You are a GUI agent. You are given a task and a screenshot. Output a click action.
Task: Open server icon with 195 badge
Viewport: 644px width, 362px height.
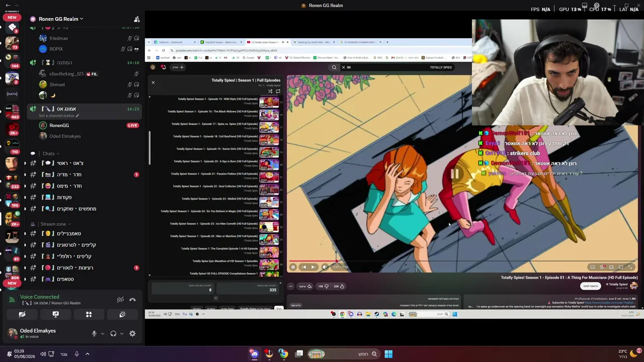[12, 200]
